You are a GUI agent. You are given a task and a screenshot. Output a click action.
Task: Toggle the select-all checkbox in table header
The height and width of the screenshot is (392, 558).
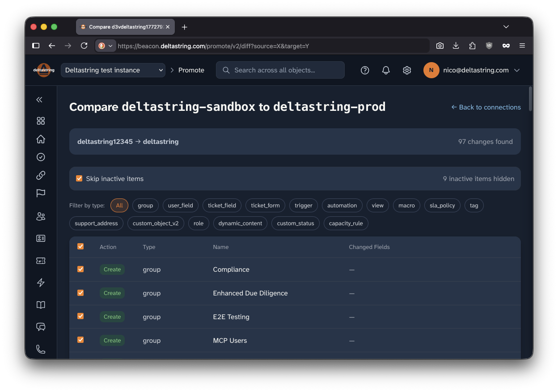click(x=80, y=246)
